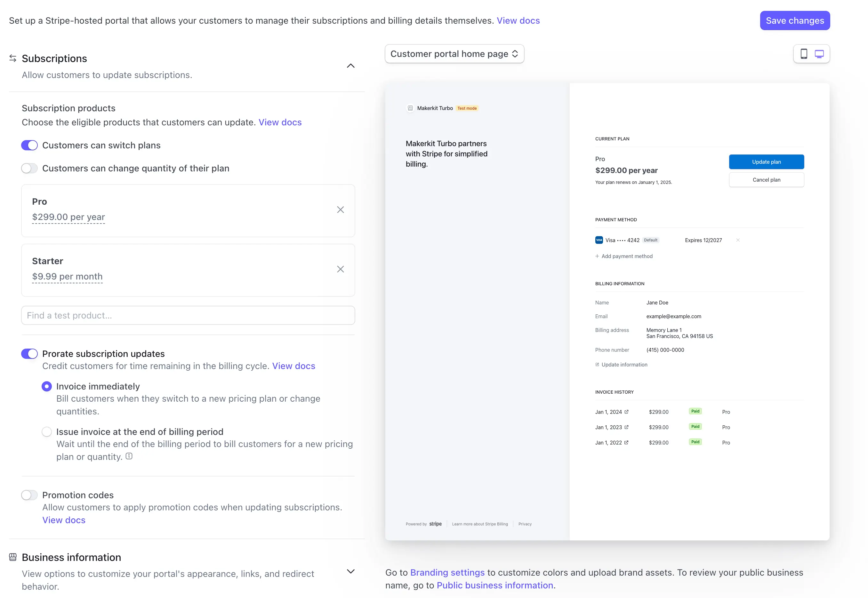868x598 pixels.
Task: Remove Pro product with X icon
Action: click(340, 210)
